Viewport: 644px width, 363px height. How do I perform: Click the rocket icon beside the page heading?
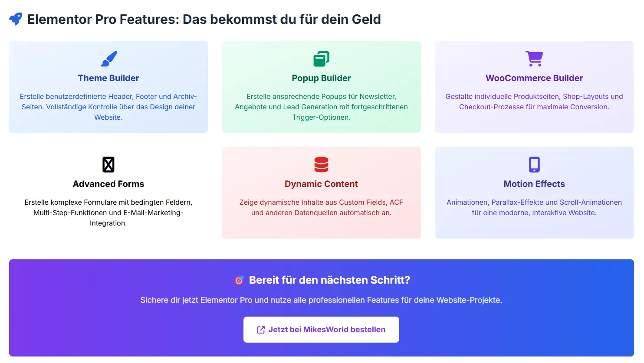(16, 19)
